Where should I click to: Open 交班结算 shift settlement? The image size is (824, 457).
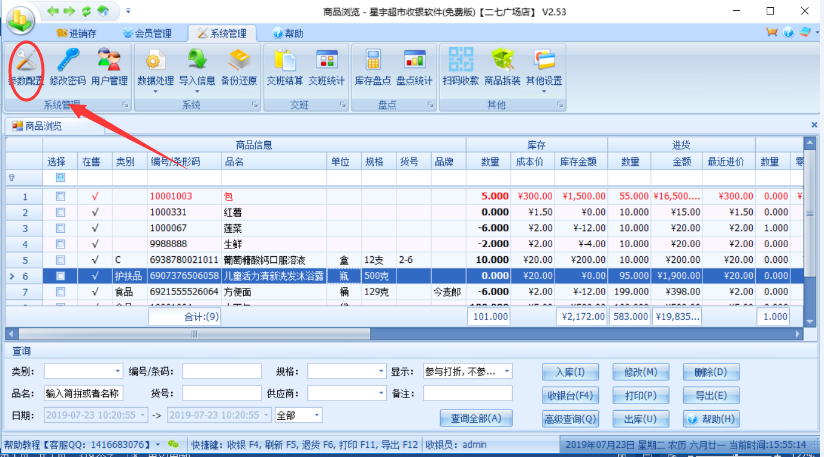point(284,67)
